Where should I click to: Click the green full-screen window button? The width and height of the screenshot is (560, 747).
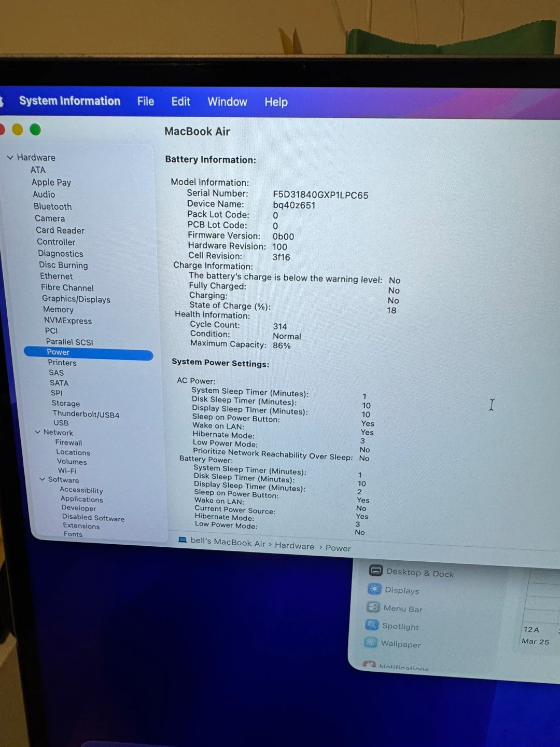[x=35, y=130]
